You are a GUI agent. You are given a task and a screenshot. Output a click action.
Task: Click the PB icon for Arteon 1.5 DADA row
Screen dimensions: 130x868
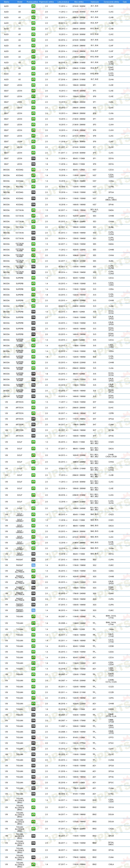[x=33, y=402]
